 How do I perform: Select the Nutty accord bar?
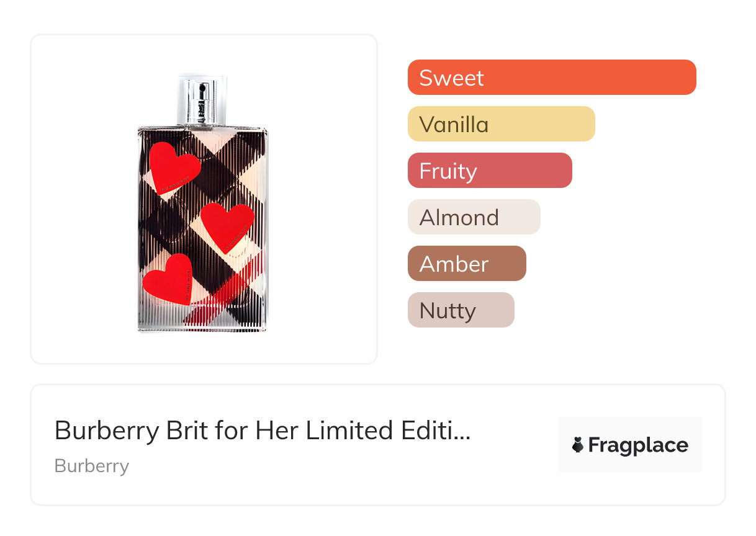pos(461,310)
